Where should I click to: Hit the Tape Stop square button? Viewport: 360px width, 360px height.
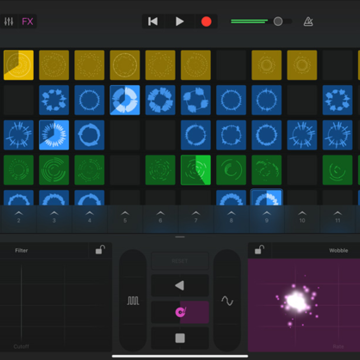click(x=180, y=338)
